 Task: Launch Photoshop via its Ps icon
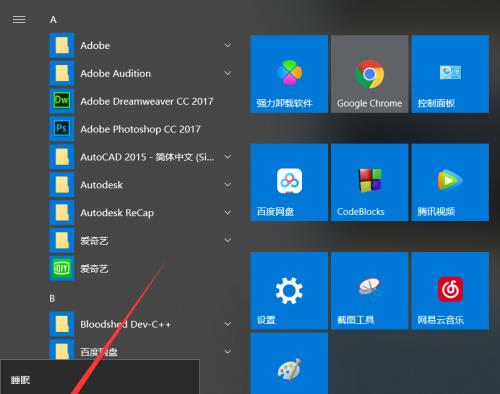tap(62, 129)
